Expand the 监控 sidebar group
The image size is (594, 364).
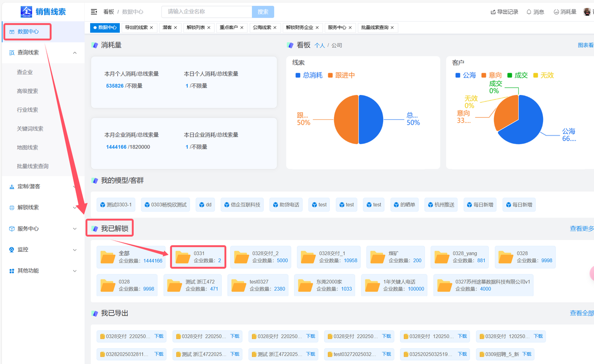43,250
